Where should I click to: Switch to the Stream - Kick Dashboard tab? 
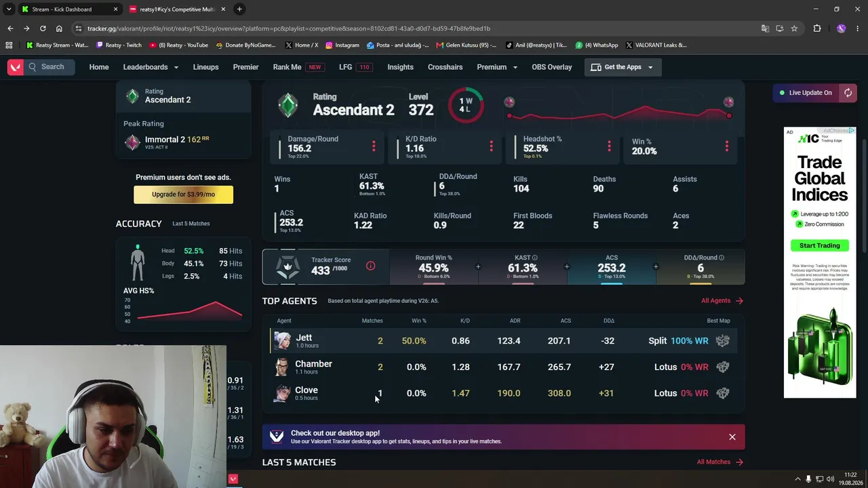[x=68, y=9]
